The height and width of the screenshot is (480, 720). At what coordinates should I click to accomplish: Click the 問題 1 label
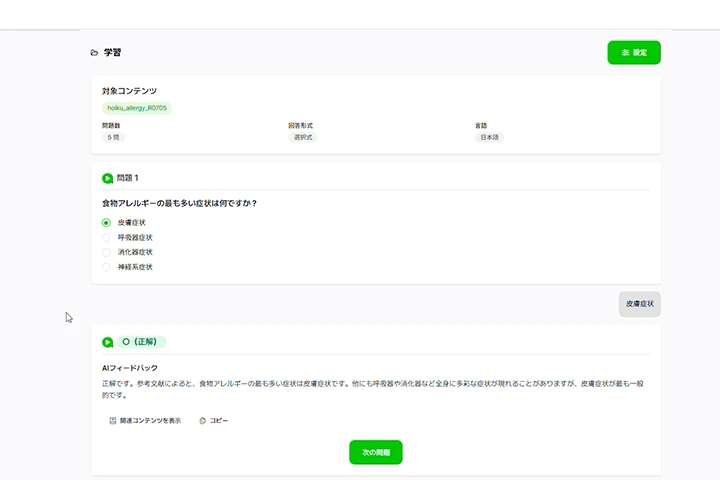click(128, 178)
